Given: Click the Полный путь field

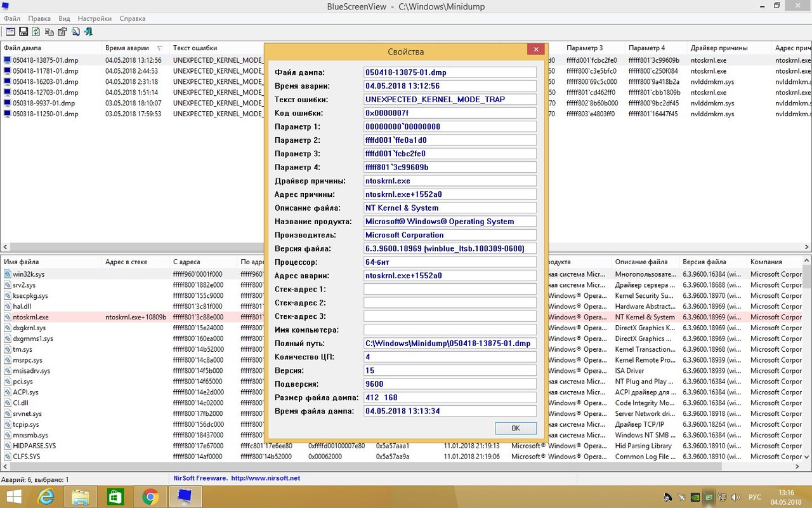Looking at the screenshot, I should point(450,344).
